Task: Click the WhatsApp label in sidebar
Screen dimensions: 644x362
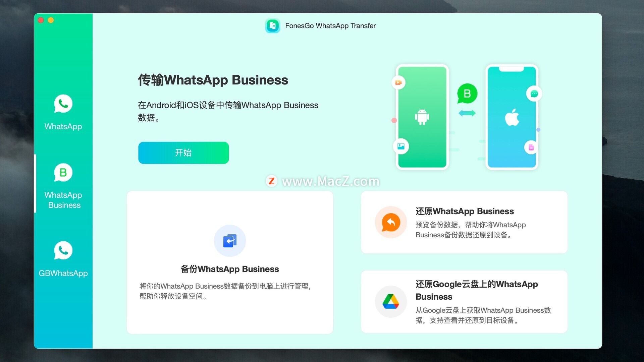Action: (x=63, y=126)
